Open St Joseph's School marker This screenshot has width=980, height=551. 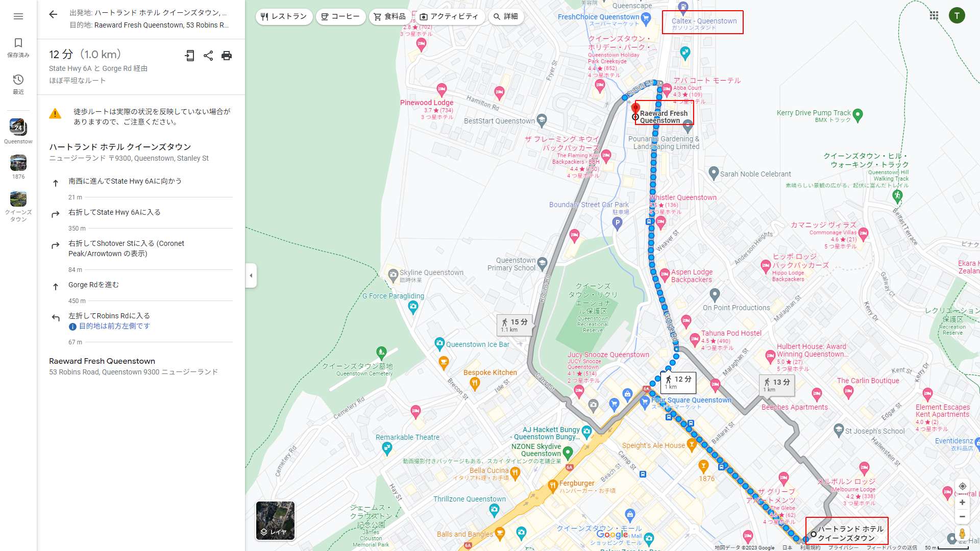click(x=839, y=430)
